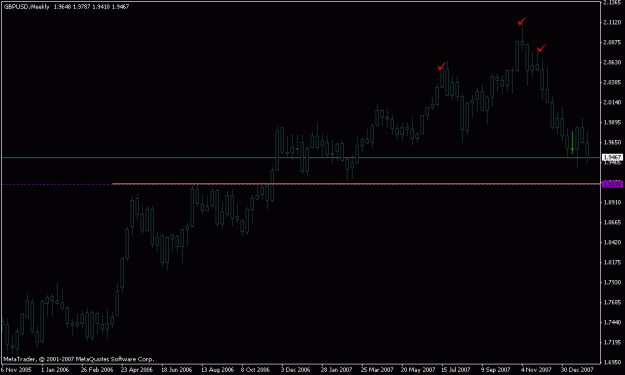Click the 1 Jan 2006 date label
Viewport: 625px width, 375px height.
coord(55,370)
